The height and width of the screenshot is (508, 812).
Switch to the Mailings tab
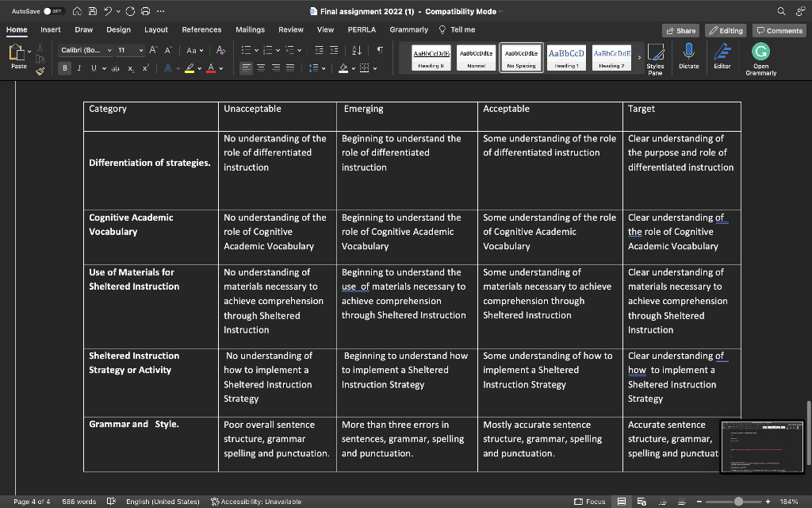coord(250,29)
